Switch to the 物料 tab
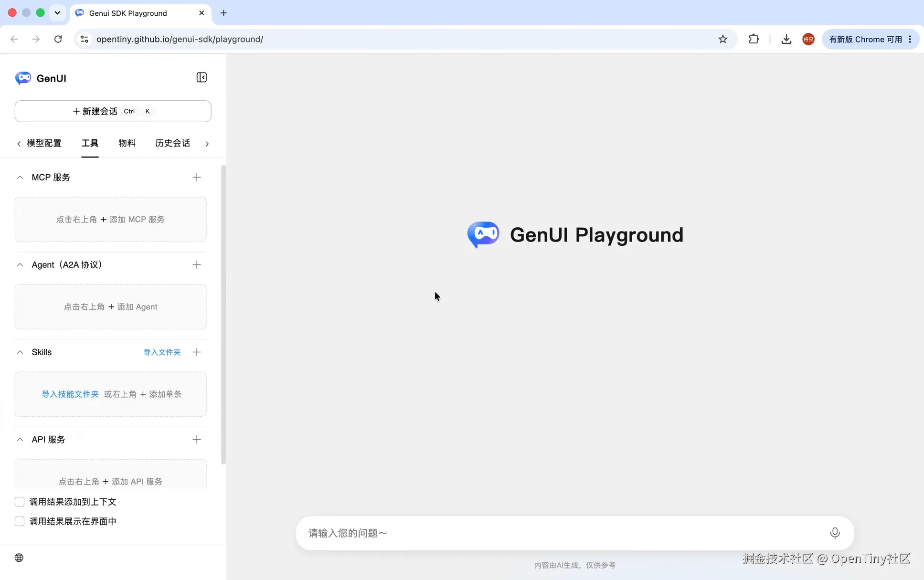The width and height of the screenshot is (924, 580). point(127,143)
